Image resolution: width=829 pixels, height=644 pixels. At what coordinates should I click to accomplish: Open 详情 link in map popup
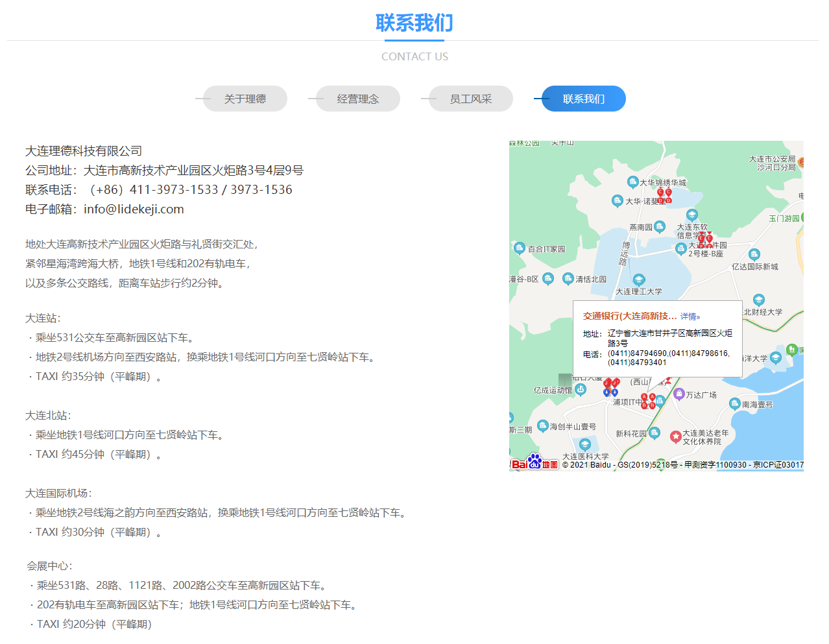tap(690, 316)
